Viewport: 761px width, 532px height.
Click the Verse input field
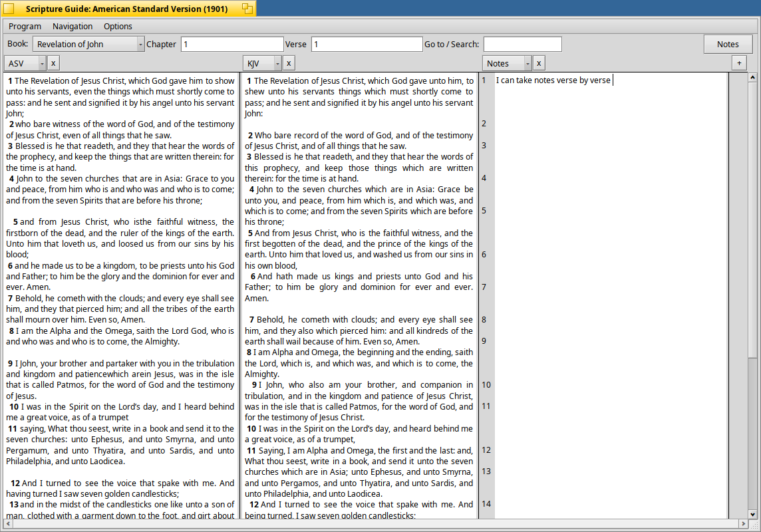(367, 44)
